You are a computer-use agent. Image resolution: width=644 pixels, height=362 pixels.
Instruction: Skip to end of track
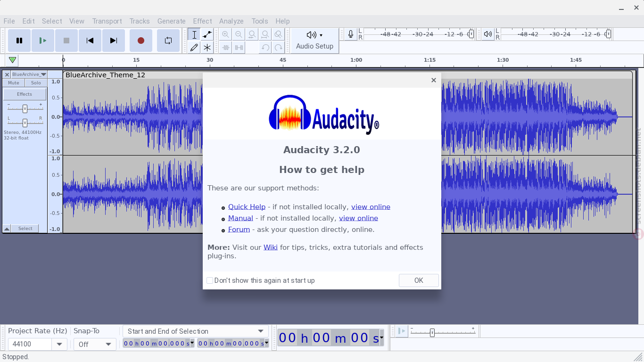(x=114, y=41)
